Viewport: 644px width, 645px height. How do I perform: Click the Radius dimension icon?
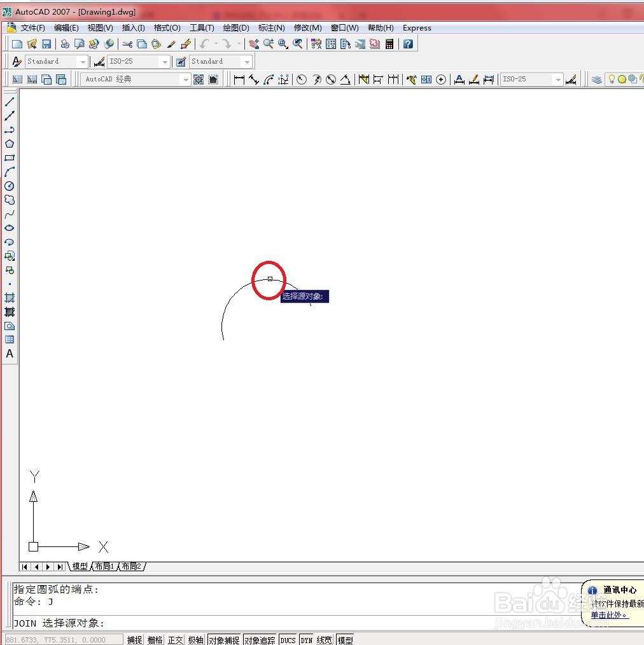coord(302,80)
